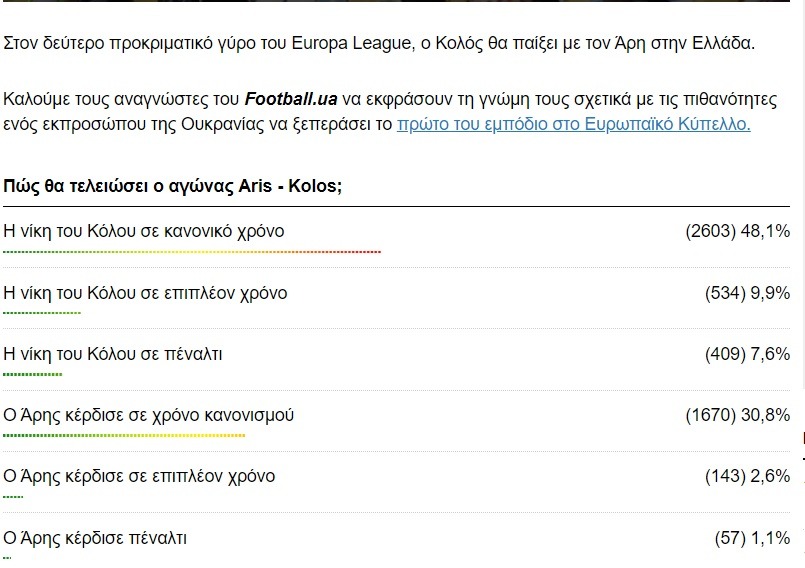This screenshot has height=568, width=805.
Task: Click the 48,1% green-to-red dotted progress bar
Action: click(192, 252)
